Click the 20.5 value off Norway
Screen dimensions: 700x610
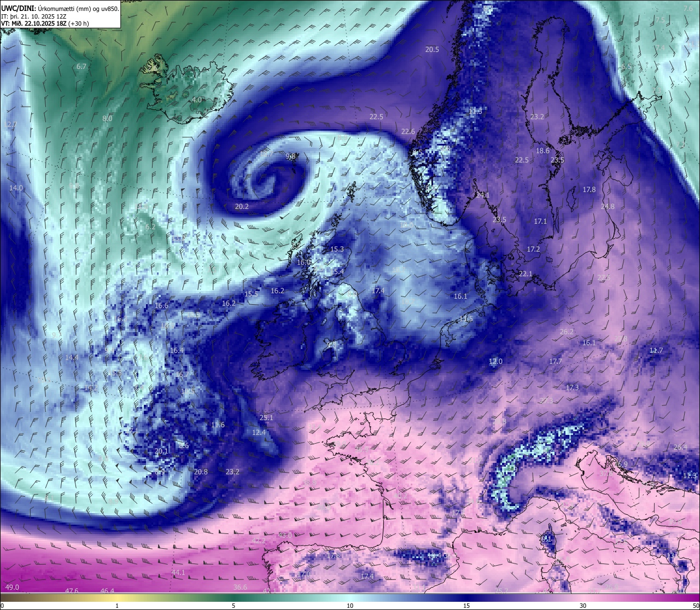pos(432,49)
